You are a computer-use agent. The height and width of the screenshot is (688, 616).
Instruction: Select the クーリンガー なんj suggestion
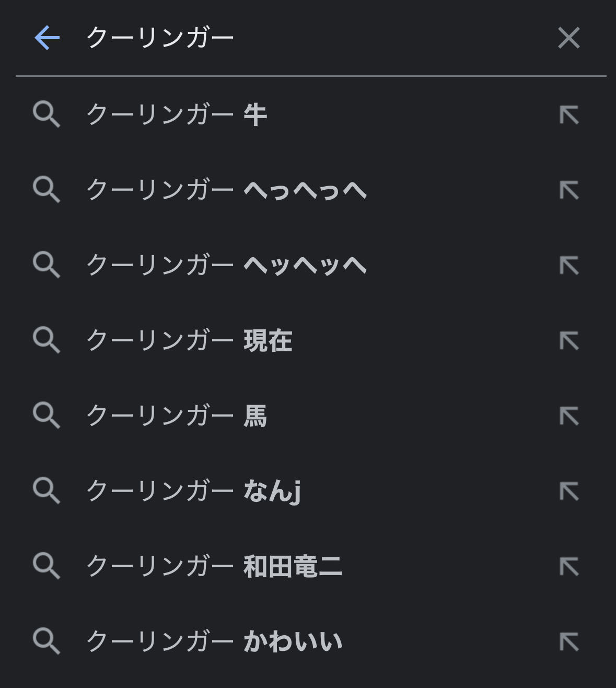[193, 491]
